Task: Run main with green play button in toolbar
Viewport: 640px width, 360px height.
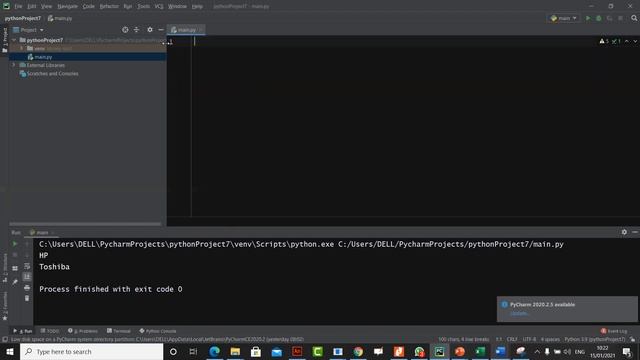Action: pos(588,18)
